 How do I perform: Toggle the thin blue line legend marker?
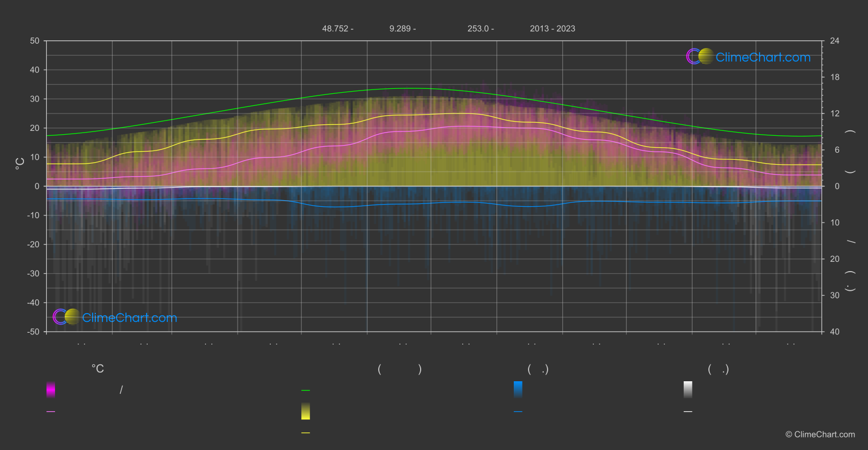click(x=518, y=412)
